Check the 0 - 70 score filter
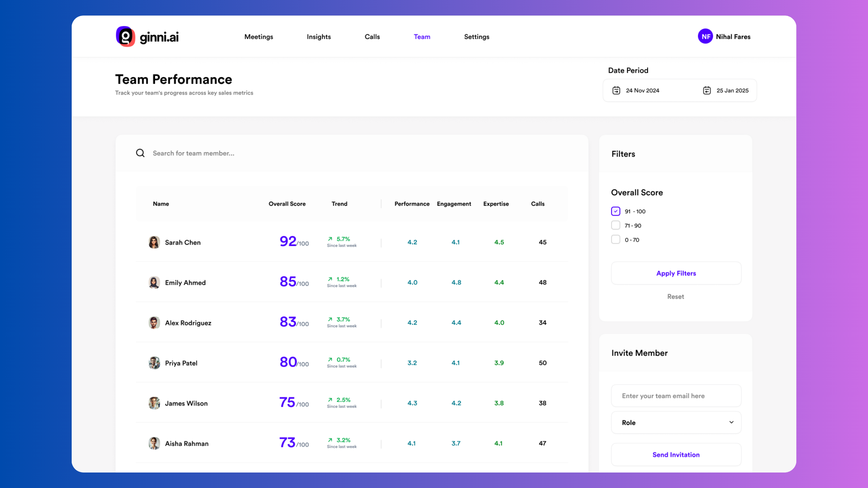Viewport: 868px width, 488px height. point(616,240)
